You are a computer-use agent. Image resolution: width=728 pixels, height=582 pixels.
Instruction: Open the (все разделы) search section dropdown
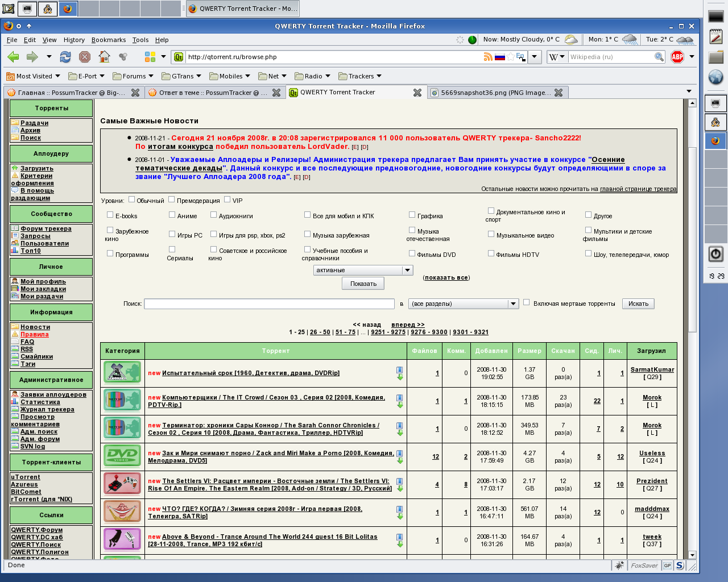pyautogui.click(x=464, y=304)
